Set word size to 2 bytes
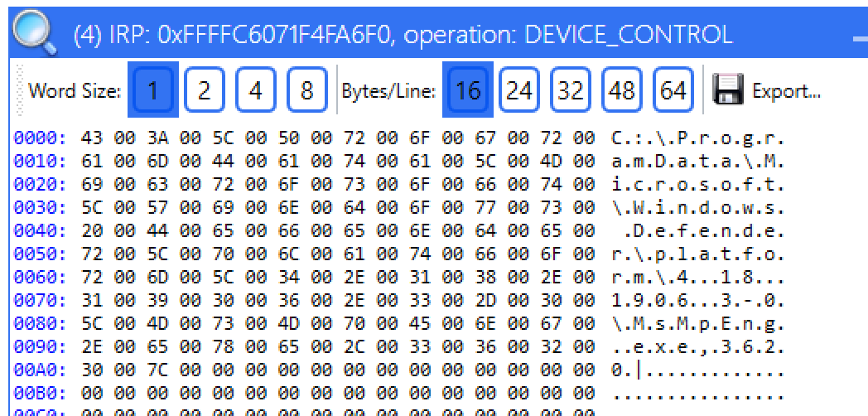Image resolution: width=868 pixels, height=416 pixels. coord(203,91)
